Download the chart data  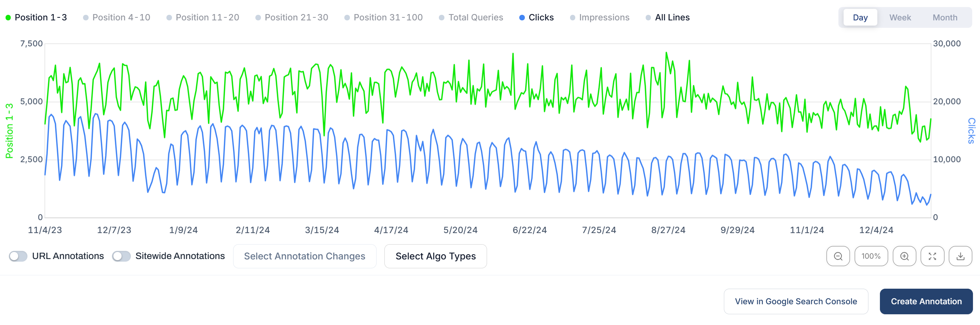(960, 256)
